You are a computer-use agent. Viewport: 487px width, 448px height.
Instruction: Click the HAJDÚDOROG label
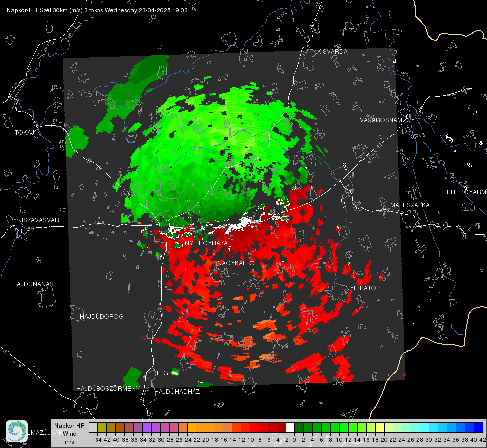(x=101, y=317)
